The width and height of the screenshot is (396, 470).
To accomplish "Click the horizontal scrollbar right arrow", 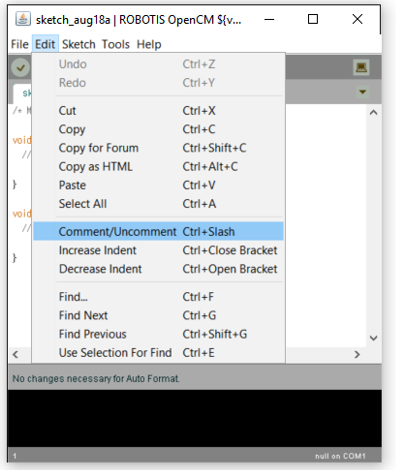I will coord(357,354).
